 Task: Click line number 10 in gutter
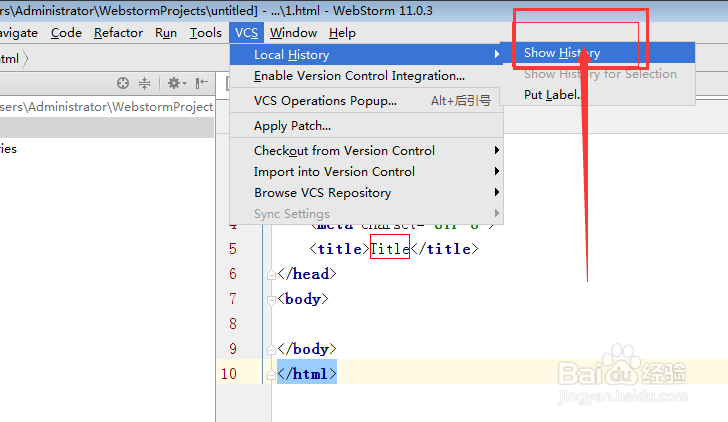click(228, 374)
